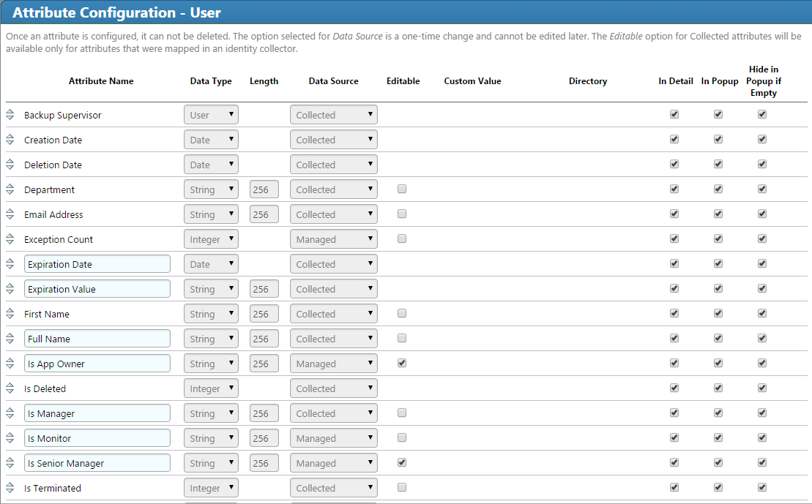Enable the Editable checkbox for Department
The image size is (812, 504).
click(x=401, y=189)
